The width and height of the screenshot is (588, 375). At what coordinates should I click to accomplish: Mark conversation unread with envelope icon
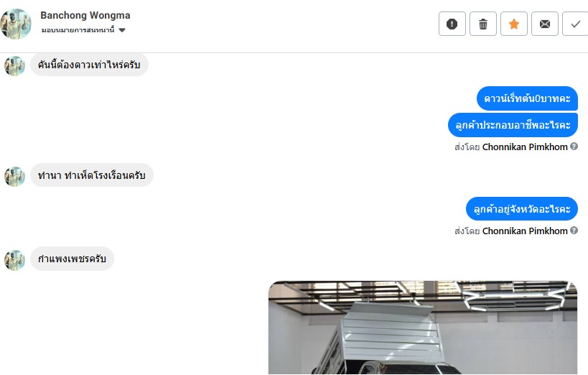[x=544, y=24]
